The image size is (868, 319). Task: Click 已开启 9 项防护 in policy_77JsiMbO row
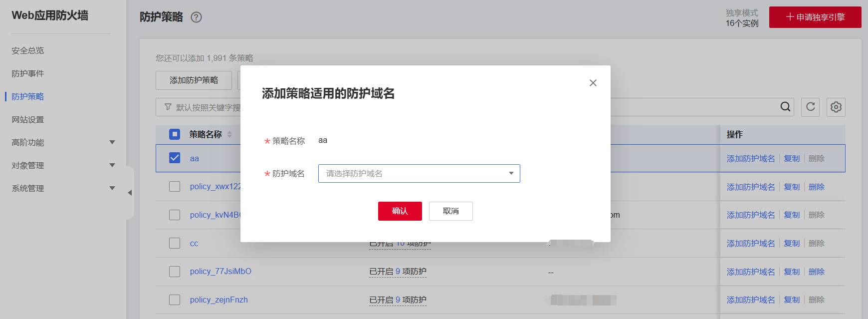398,272
